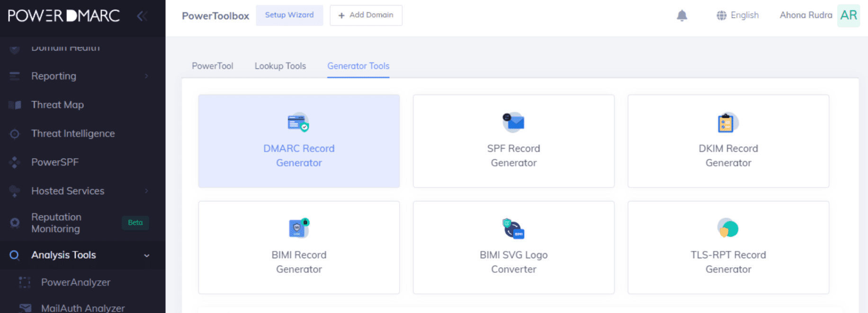868x313 pixels.
Task: Open the SPF Record Generator envelope icon
Action: pos(513,122)
